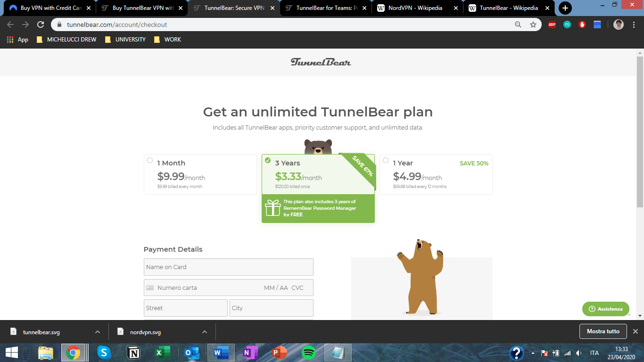The height and width of the screenshot is (362, 644).
Task: Open the App shortcut in bookmarks bar
Action: click(x=17, y=40)
